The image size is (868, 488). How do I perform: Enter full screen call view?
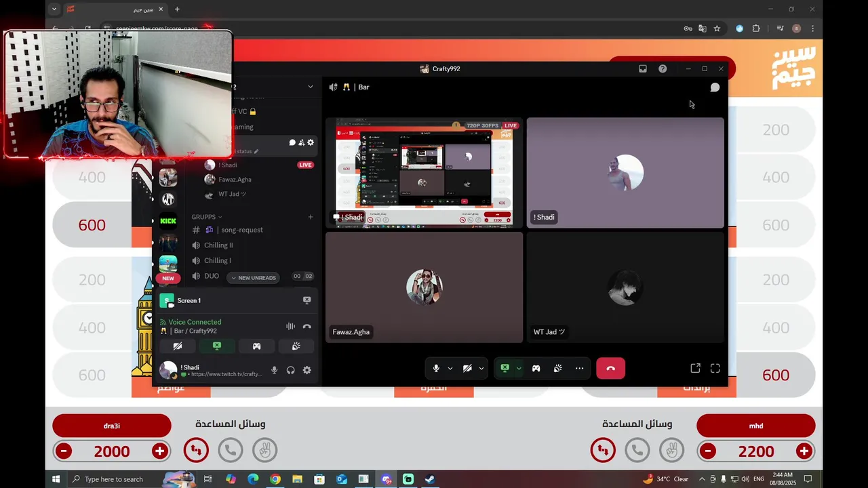715,368
